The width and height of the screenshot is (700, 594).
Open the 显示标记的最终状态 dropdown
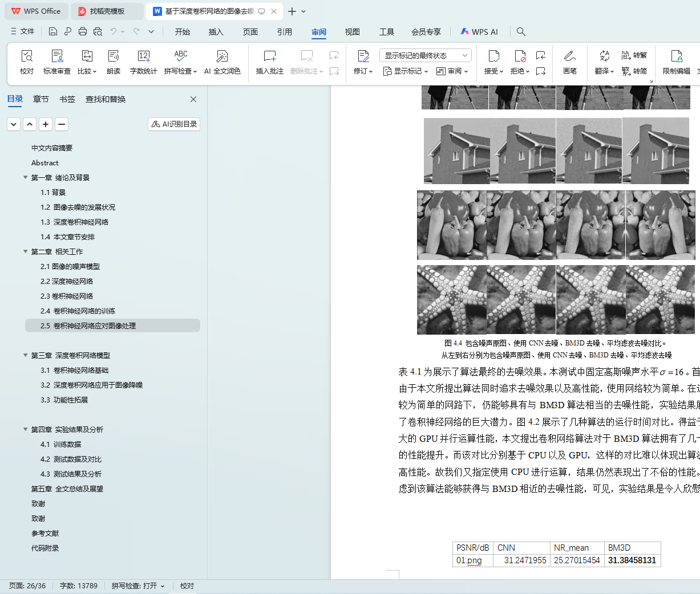(425, 55)
